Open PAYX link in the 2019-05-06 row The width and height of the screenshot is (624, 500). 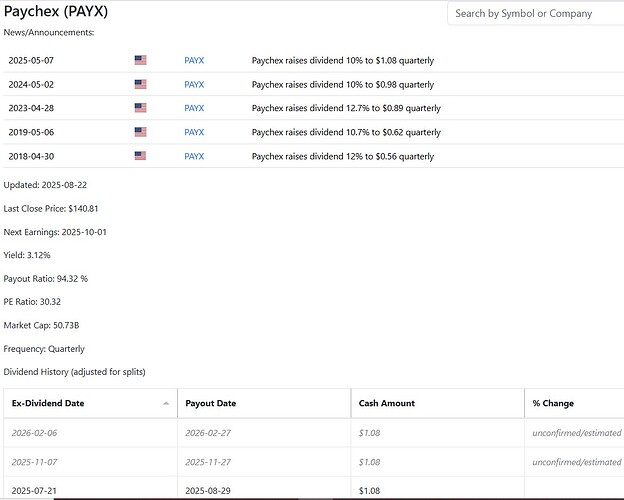coord(194,132)
